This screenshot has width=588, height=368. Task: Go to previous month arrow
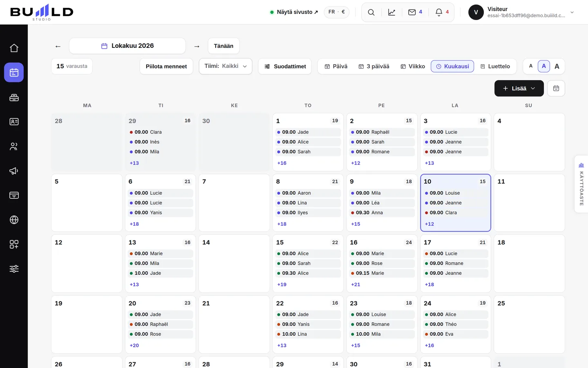tap(58, 46)
